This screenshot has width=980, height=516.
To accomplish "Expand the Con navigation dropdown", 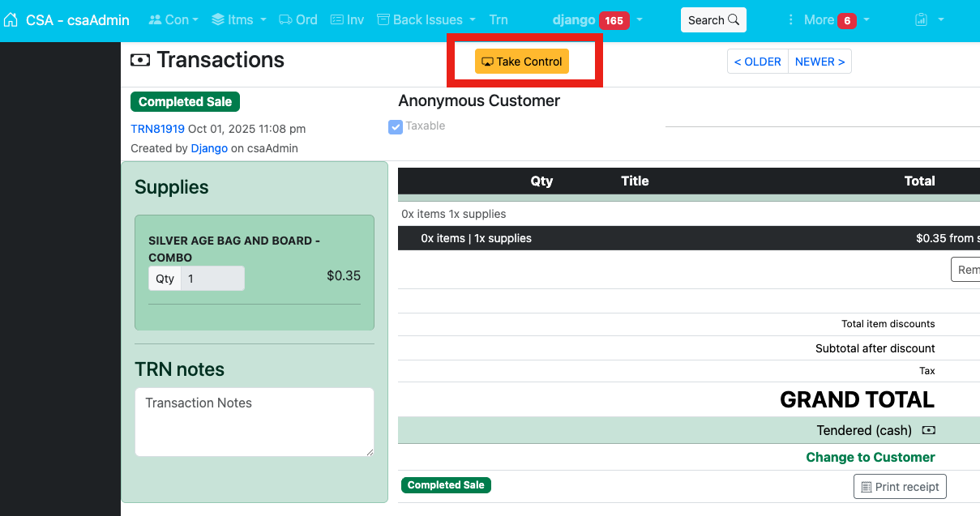I will click(x=173, y=20).
